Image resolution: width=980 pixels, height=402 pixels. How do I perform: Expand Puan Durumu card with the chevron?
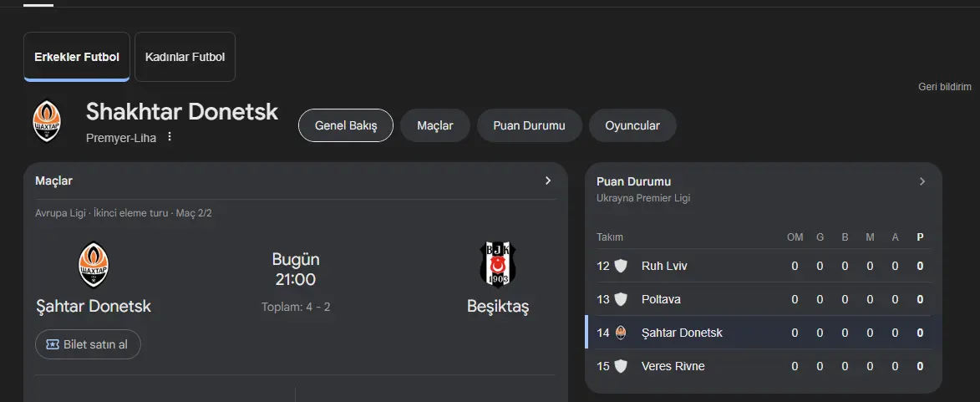coord(922,181)
